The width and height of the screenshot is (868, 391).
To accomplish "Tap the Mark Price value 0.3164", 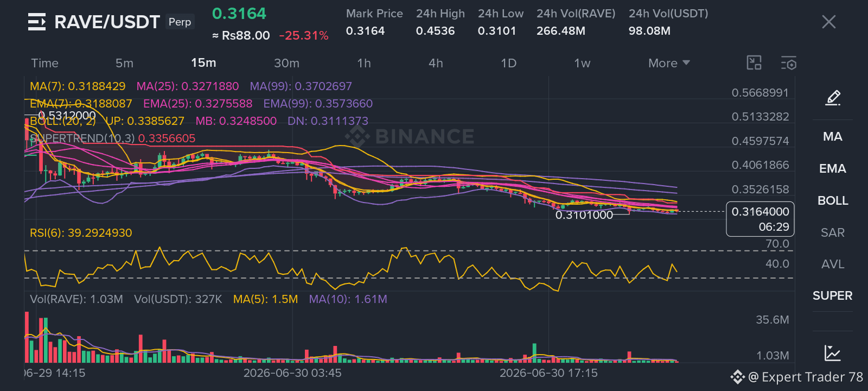I will pyautogui.click(x=365, y=31).
